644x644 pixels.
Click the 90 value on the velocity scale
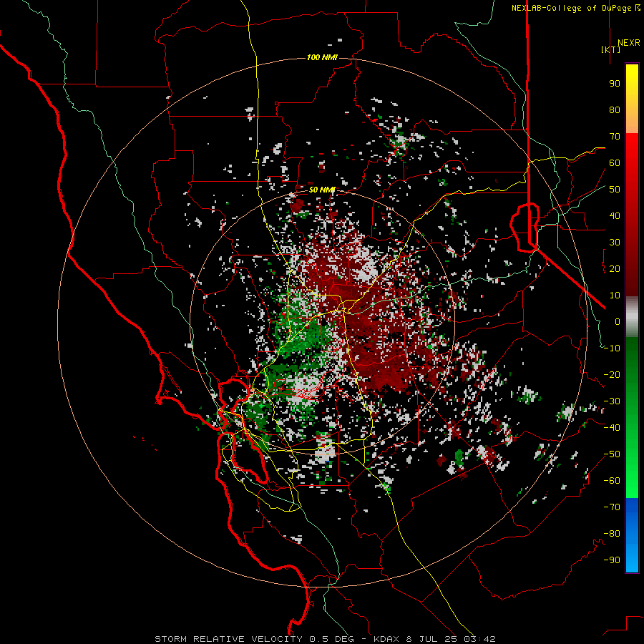point(615,84)
